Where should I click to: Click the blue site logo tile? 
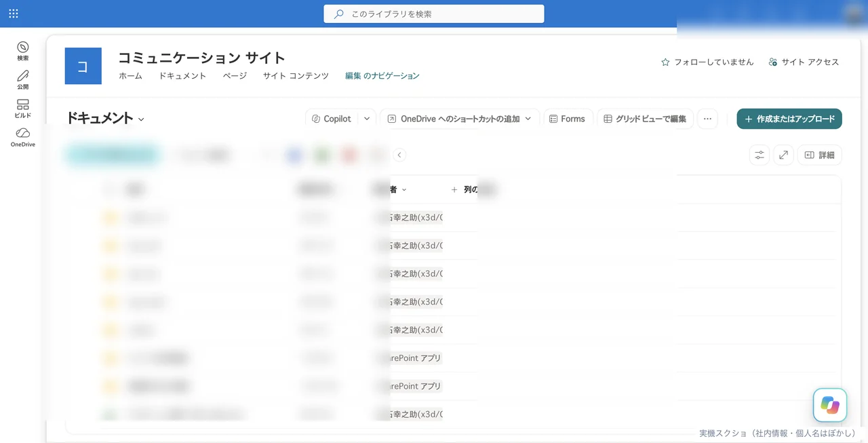[83, 66]
